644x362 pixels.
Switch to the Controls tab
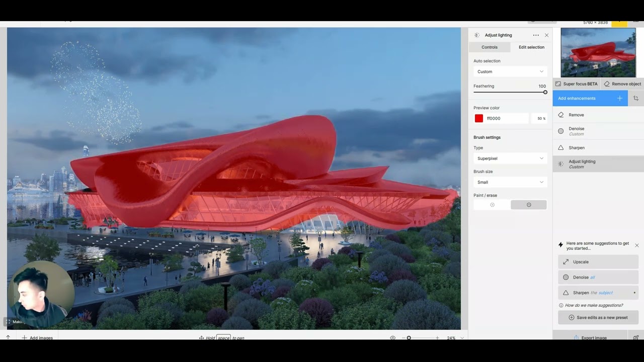tap(490, 47)
